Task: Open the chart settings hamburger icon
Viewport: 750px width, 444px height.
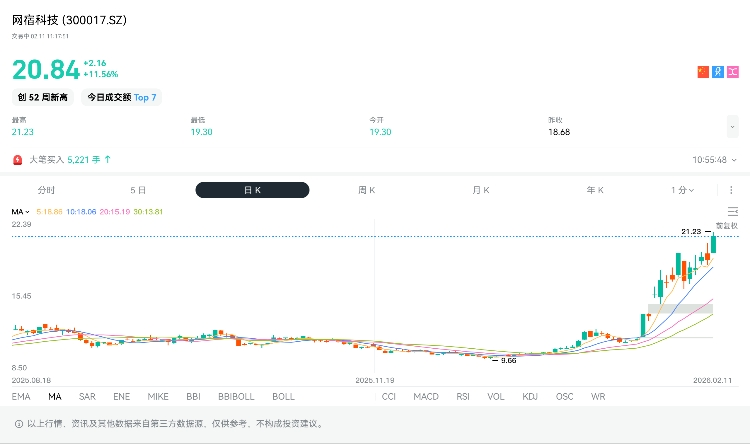Action: 733,212
